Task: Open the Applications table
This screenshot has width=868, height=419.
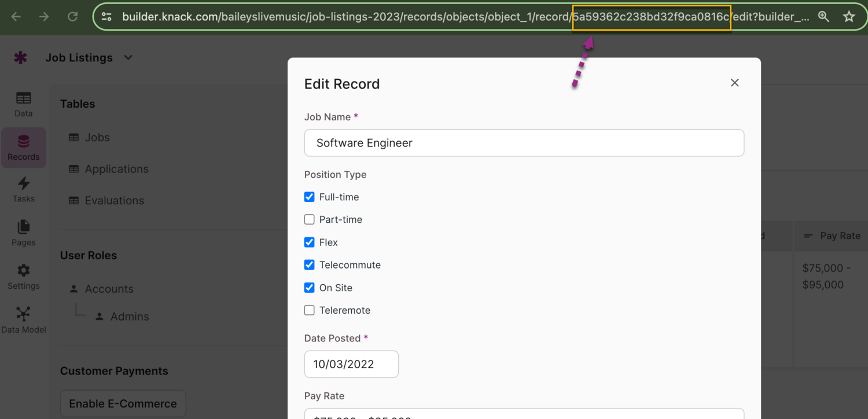Action: tap(116, 169)
